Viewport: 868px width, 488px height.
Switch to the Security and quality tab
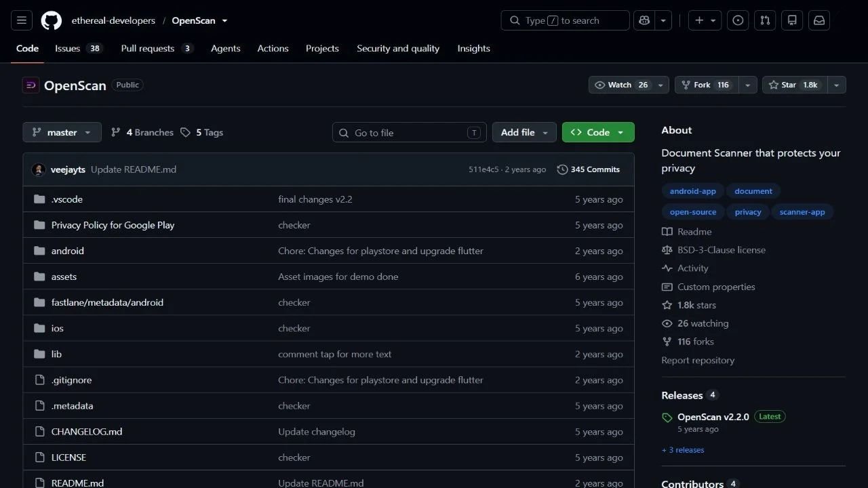[398, 48]
